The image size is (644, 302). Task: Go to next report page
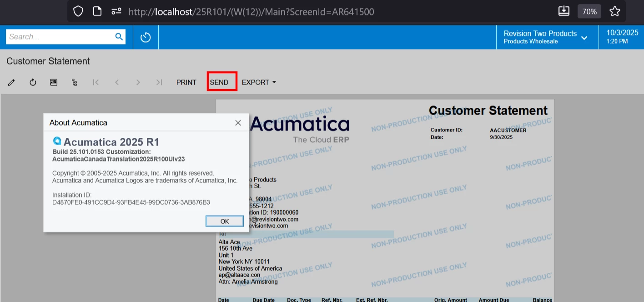point(138,82)
